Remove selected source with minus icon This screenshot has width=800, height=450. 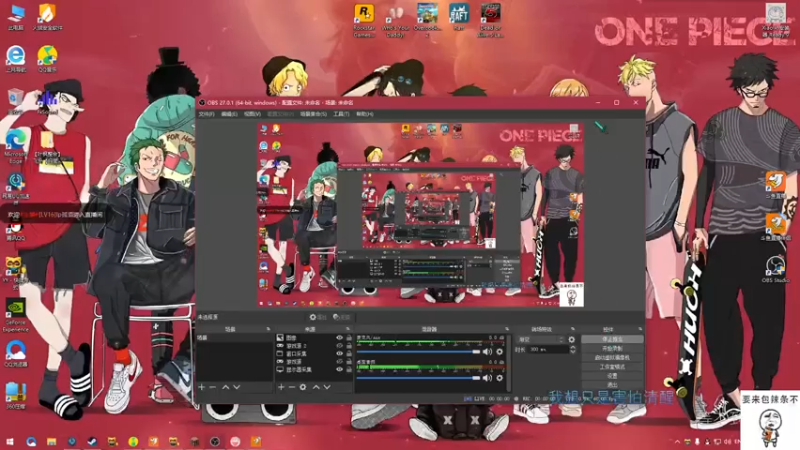pos(291,387)
